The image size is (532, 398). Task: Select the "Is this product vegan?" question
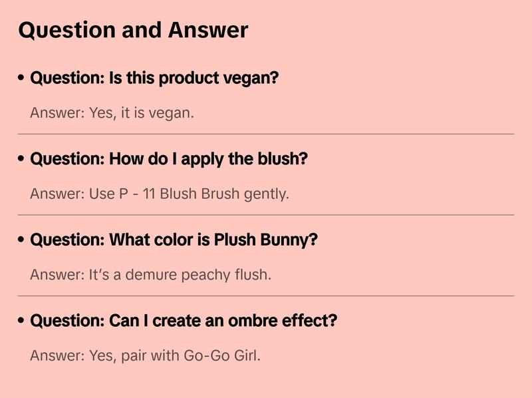click(154, 78)
